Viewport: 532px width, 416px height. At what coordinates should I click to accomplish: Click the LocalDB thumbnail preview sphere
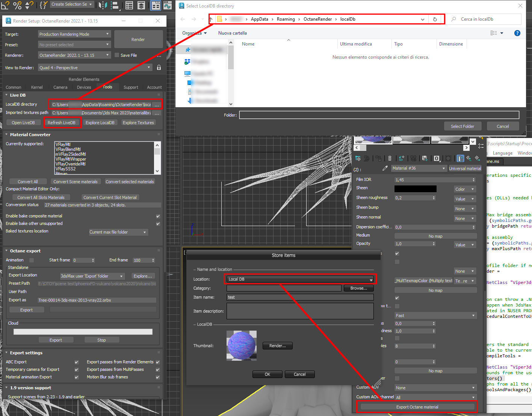click(x=242, y=346)
